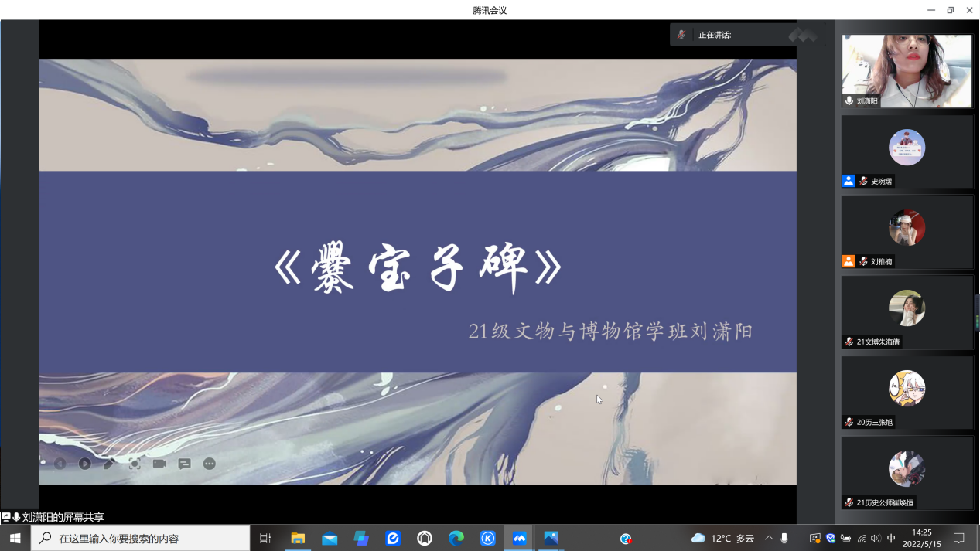980x551 pixels.
Task: Switch to Tencent Meeting via its taskbar icon
Action: (520, 539)
